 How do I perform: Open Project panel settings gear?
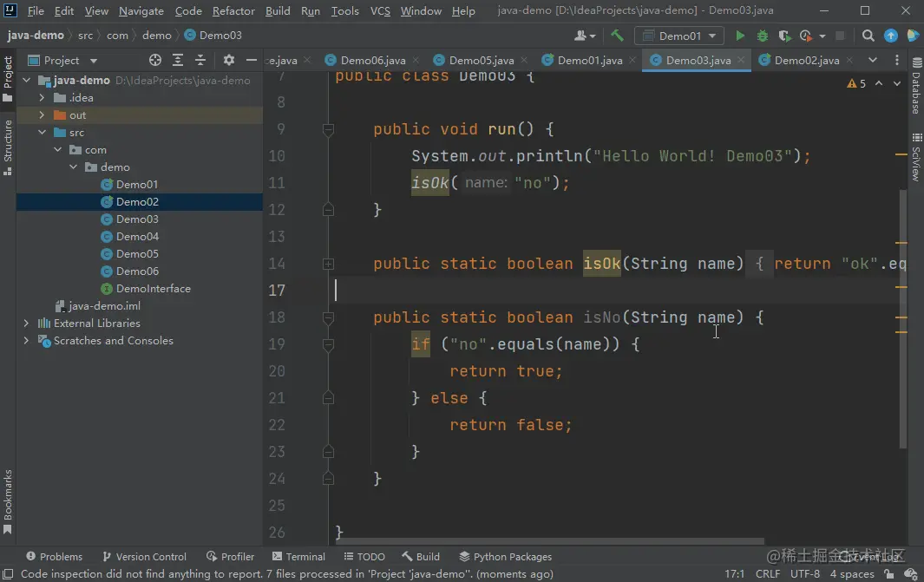tap(229, 60)
